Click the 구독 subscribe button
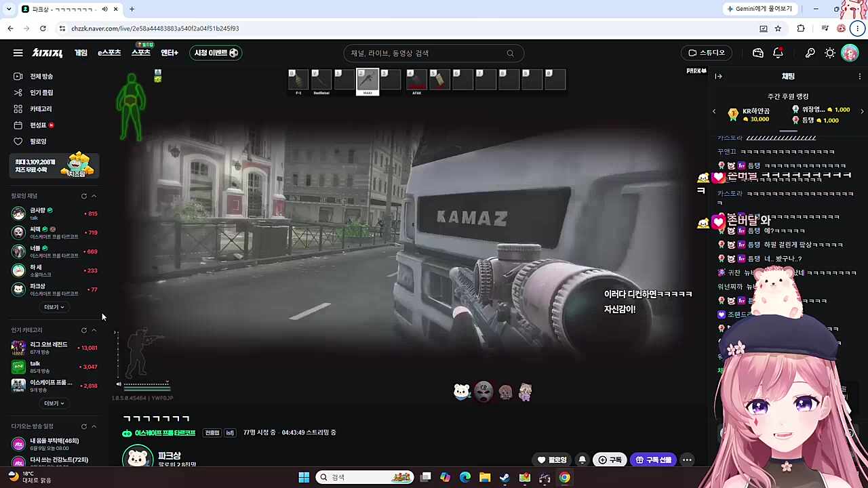 tap(610, 460)
